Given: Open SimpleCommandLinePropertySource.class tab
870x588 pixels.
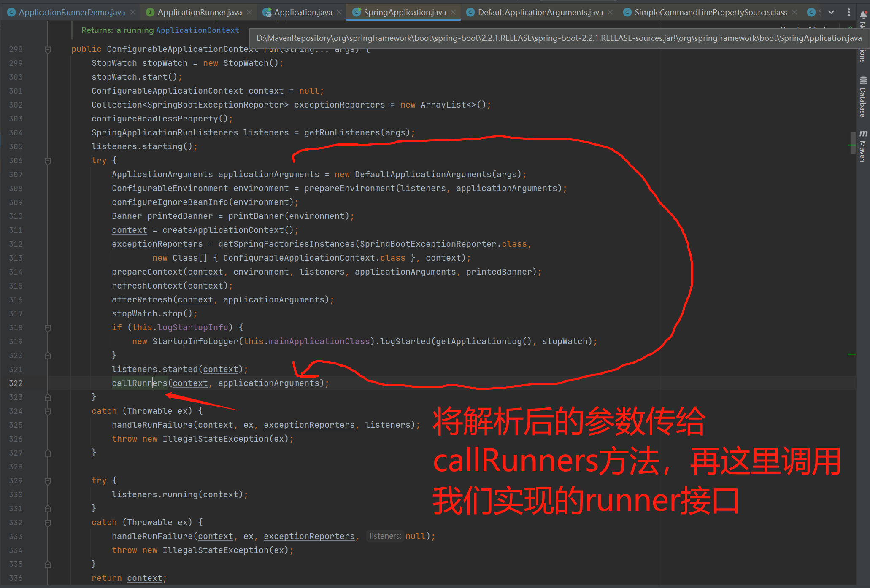Looking at the screenshot, I should (x=711, y=12).
